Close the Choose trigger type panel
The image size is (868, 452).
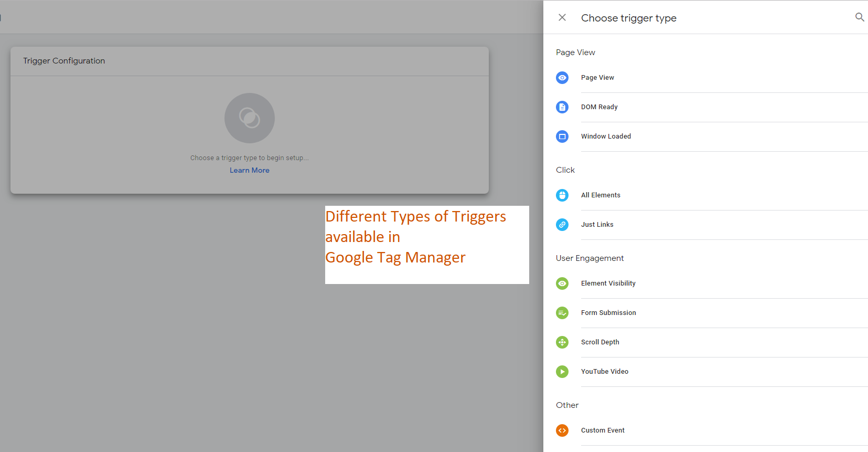pyautogui.click(x=562, y=17)
